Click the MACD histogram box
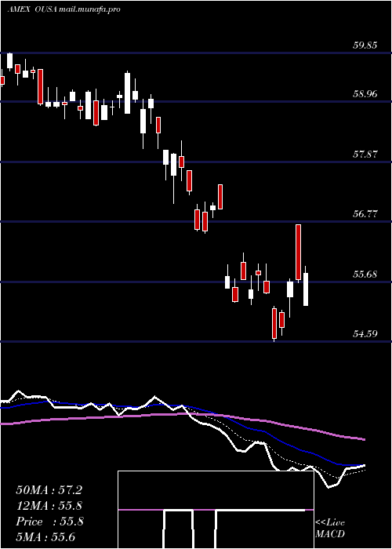392x549 pixels. tap(216, 510)
